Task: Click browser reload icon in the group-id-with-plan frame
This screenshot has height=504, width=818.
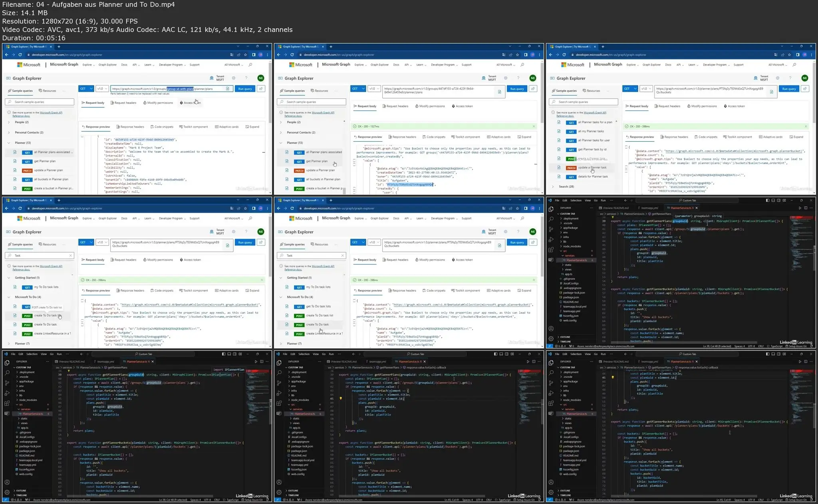Action: pyautogui.click(x=20, y=55)
